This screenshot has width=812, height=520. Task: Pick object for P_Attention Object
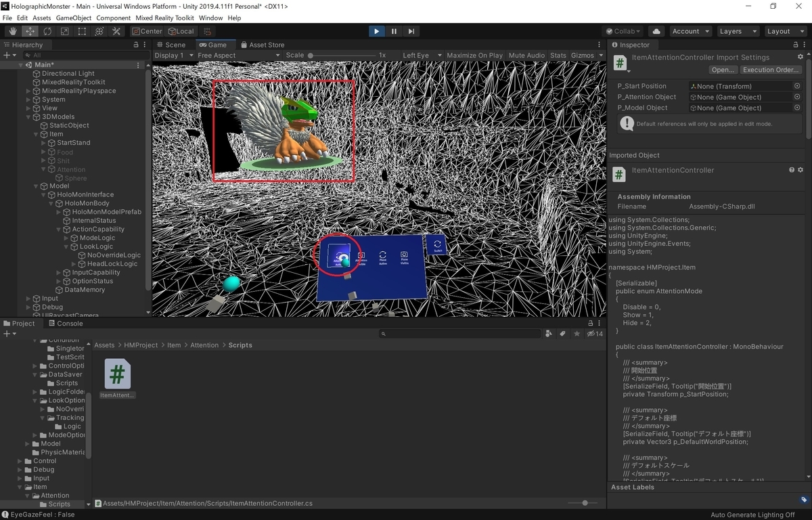coord(797,97)
